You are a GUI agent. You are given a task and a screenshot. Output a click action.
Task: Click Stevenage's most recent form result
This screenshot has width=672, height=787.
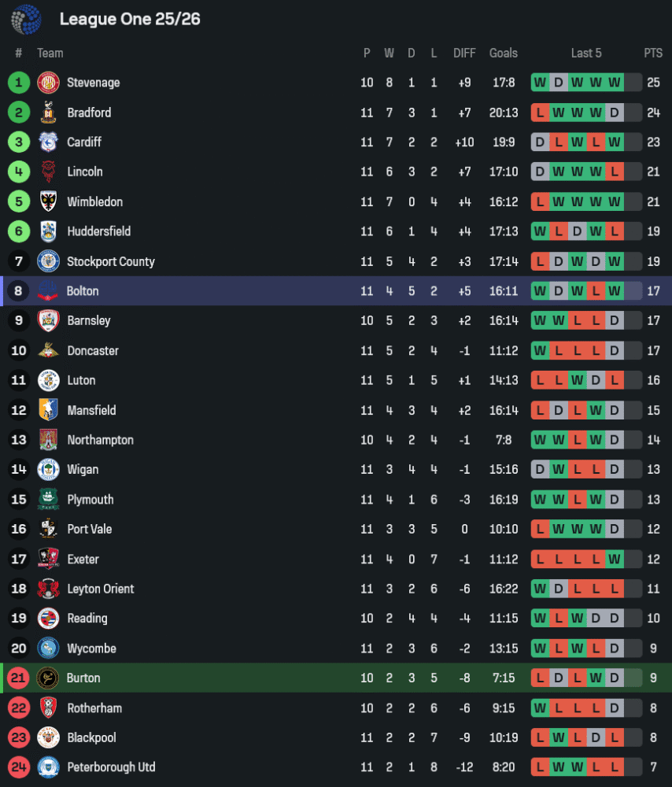615,83
